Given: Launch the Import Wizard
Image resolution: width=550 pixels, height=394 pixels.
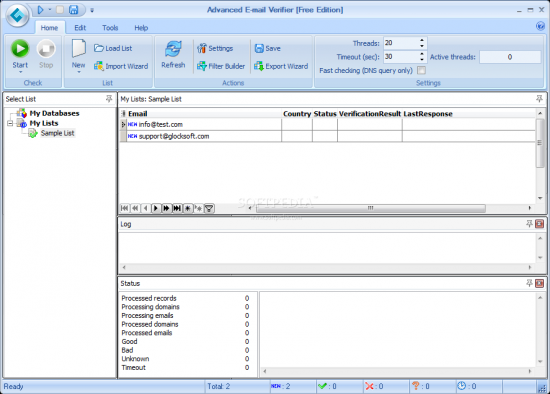Looking at the screenshot, I should (x=121, y=66).
